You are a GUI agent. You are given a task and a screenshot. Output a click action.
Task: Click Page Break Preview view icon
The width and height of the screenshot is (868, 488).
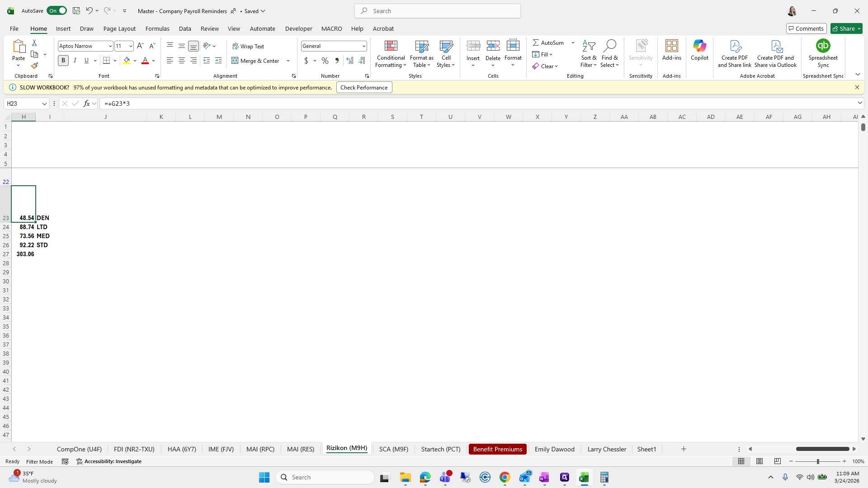point(778,461)
